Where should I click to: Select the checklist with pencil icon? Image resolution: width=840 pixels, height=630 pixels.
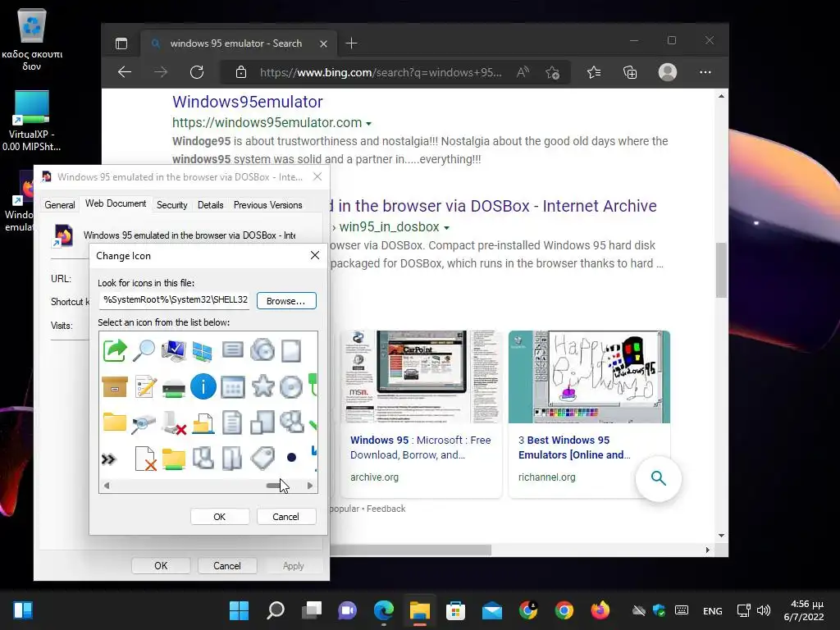coord(145,387)
